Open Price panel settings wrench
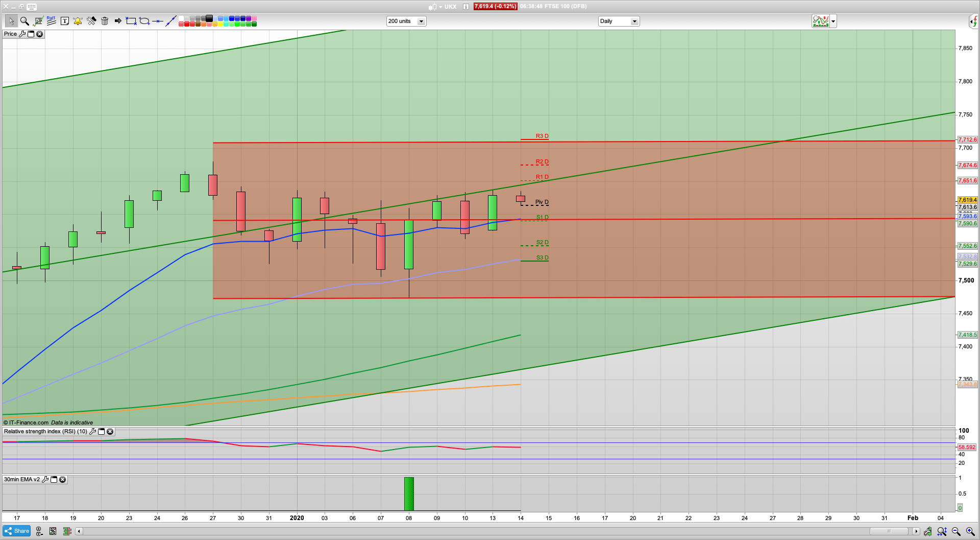 22,34
